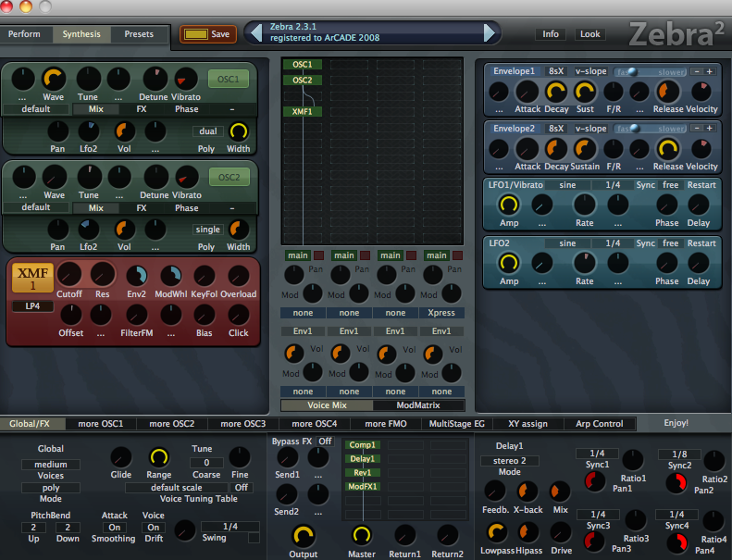732x560 pixels.
Task: Click the Info button
Action: tap(551, 34)
